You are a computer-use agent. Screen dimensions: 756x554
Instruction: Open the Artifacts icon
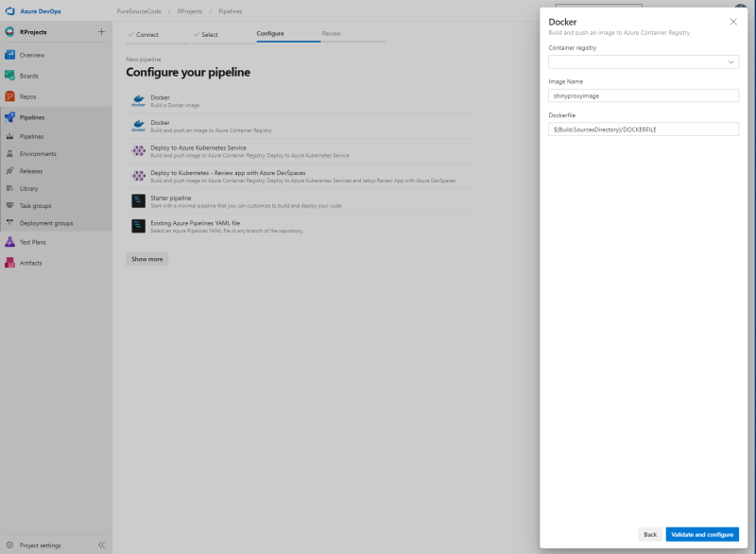coord(9,263)
